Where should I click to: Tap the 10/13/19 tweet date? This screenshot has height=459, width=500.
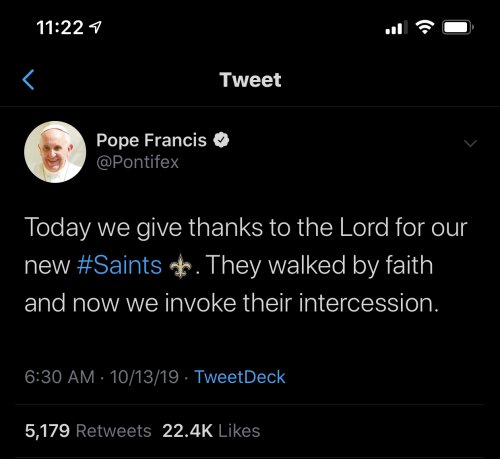144,377
